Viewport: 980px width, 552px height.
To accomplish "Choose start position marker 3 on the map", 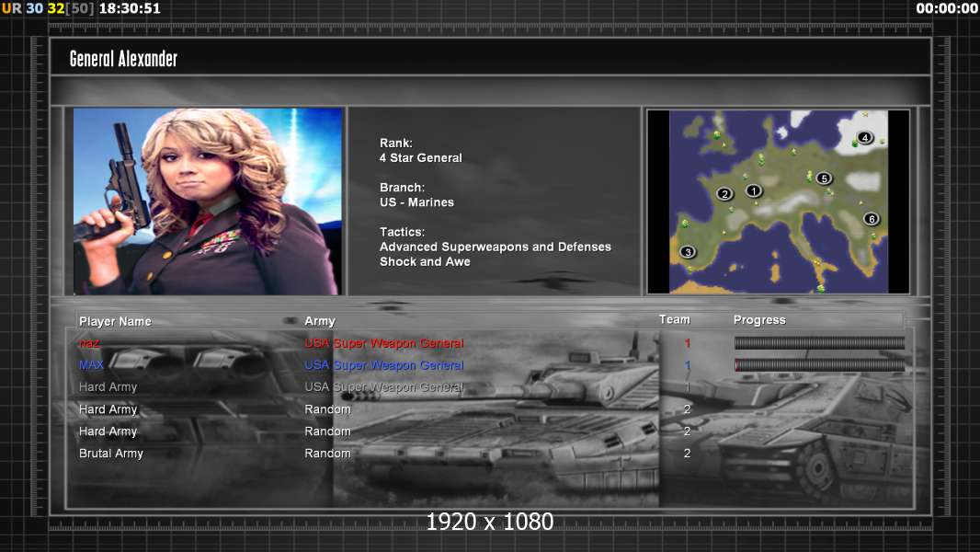I will click(688, 252).
